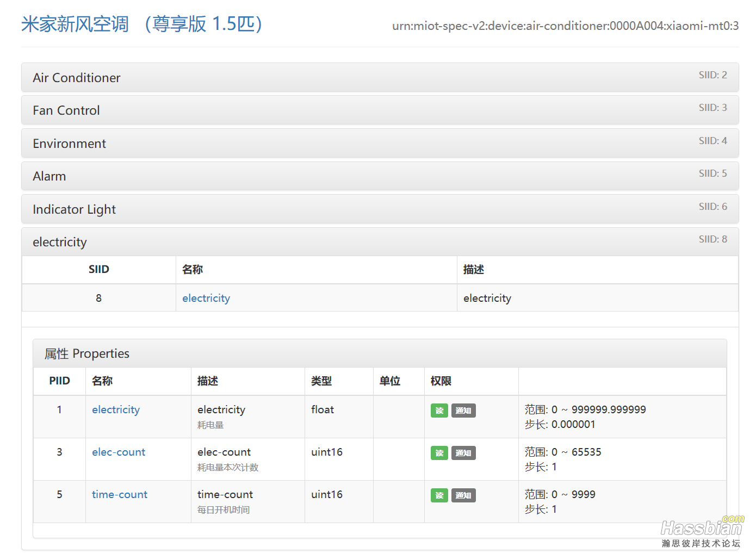Click the 通知 badge in the electricity row
This screenshot has height=553, width=756.
click(463, 411)
